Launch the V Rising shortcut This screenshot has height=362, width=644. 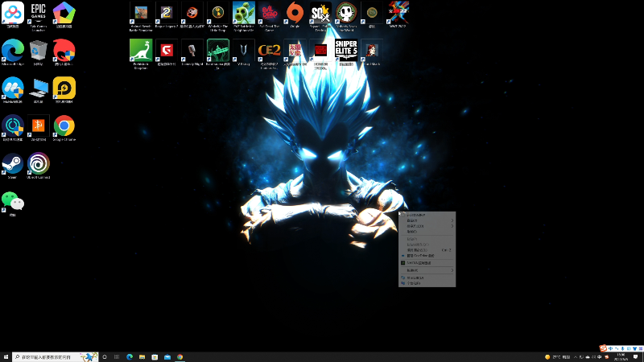(x=244, y=52)
